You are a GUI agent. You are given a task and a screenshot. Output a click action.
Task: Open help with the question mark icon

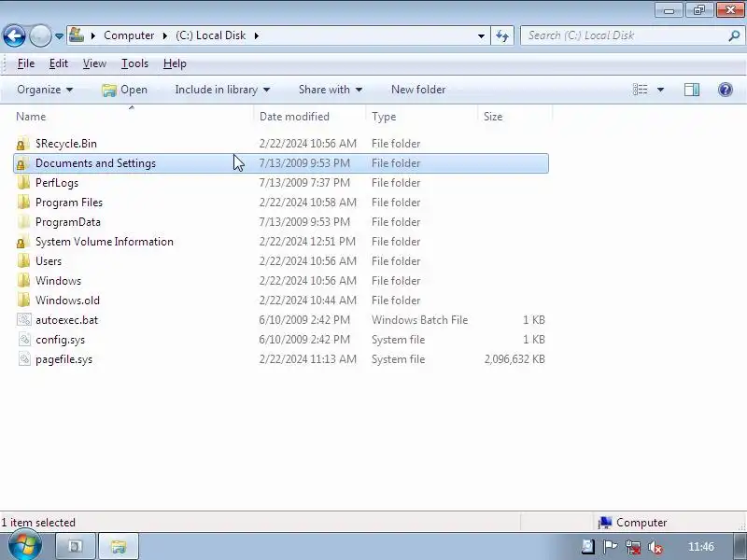point(726,90)
